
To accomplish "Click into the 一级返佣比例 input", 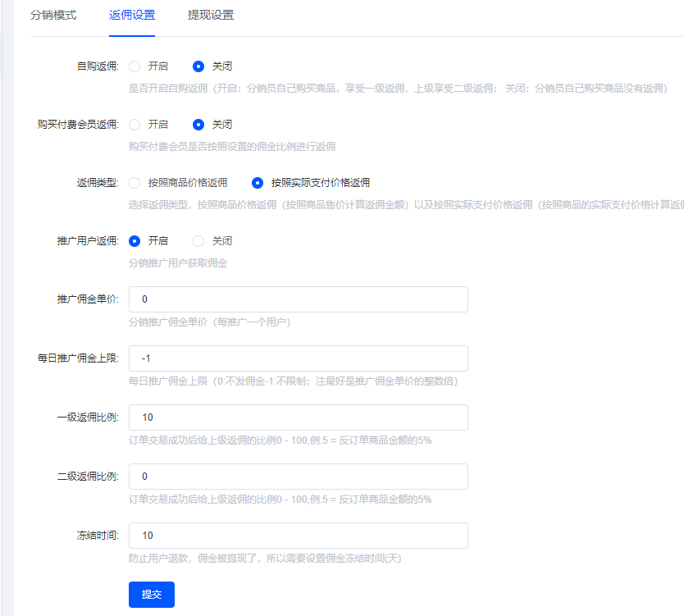I will [299, 418].
